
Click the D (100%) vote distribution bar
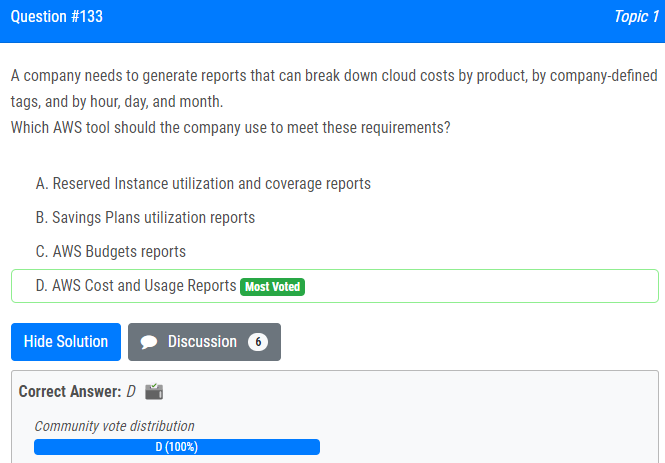coord(177,447)
